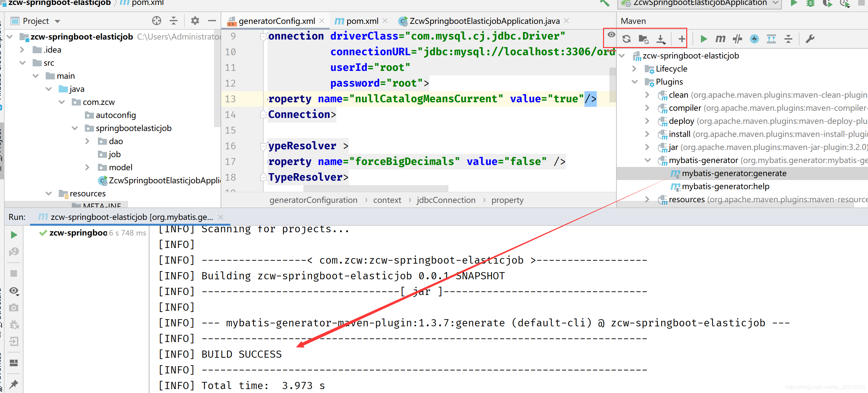Run ZcwSpringbootElasticjobApplication with green play

click(x=794, y=3)
